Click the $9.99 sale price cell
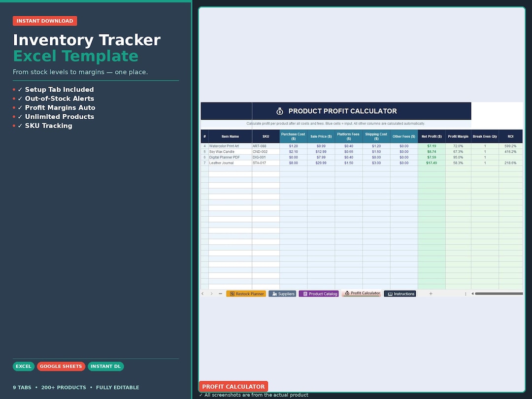 (321, 146)
